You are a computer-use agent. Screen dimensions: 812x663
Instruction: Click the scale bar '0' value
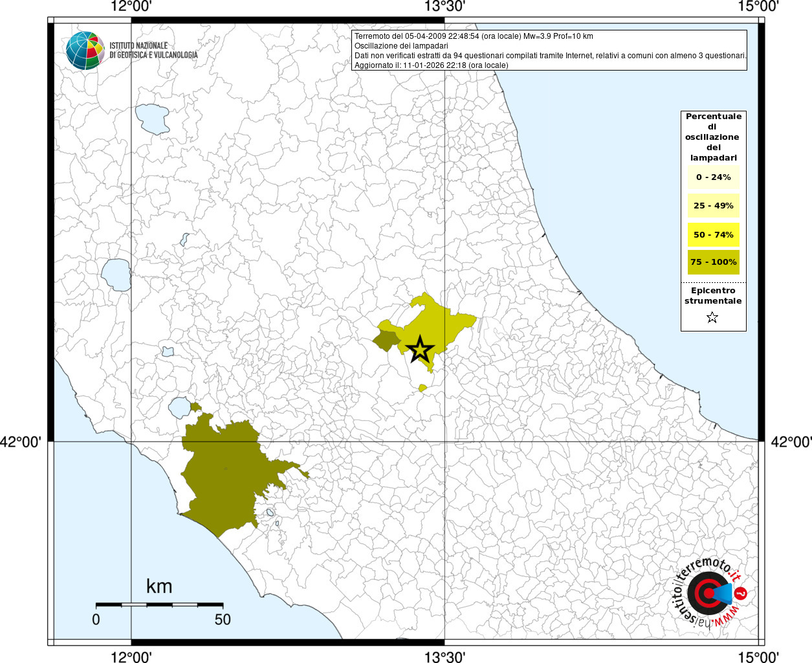coord(96,620)
